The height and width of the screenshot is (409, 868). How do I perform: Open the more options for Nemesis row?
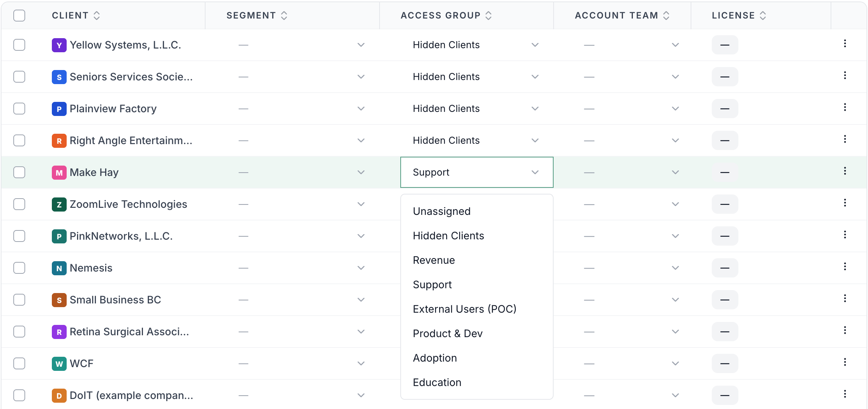coord(845,267)
